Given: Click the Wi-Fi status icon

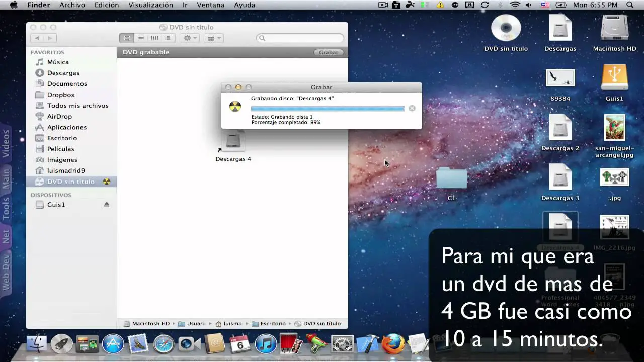Looking at the screenshot, I should coord(515,5).
